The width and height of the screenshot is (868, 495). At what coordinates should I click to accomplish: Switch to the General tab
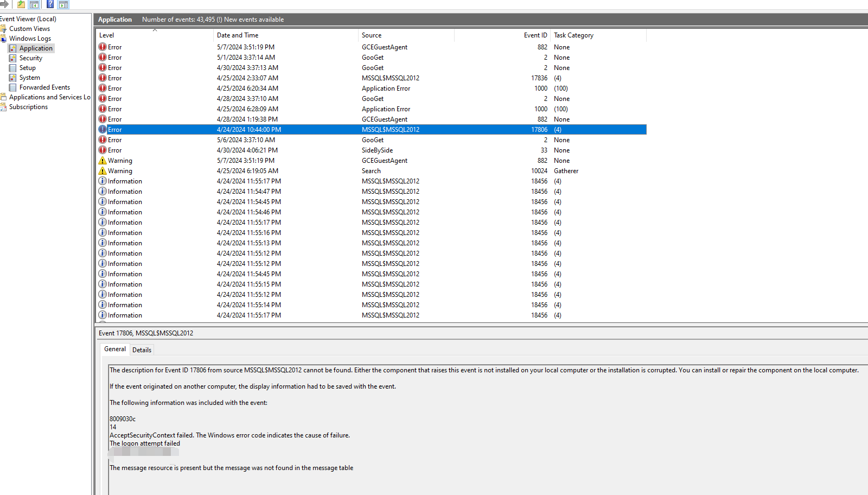114,349
